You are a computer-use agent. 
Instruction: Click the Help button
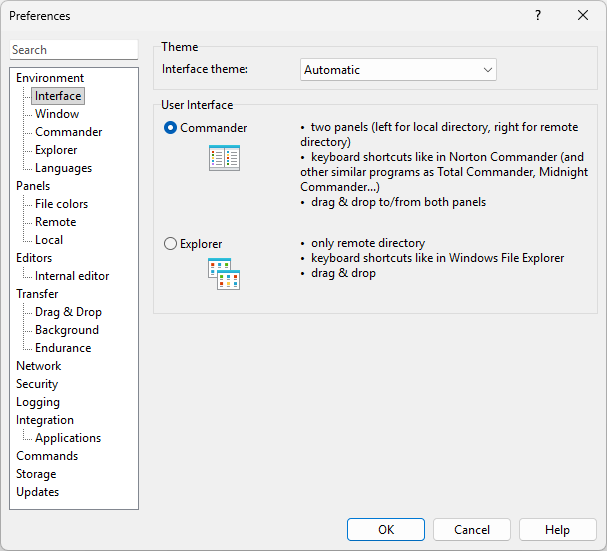557,530
